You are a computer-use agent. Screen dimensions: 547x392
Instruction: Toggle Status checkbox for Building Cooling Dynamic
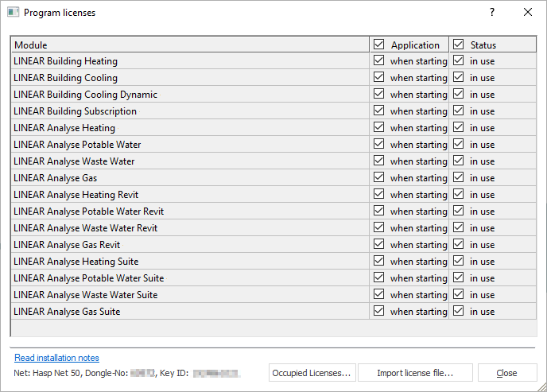tap(459, 94)
